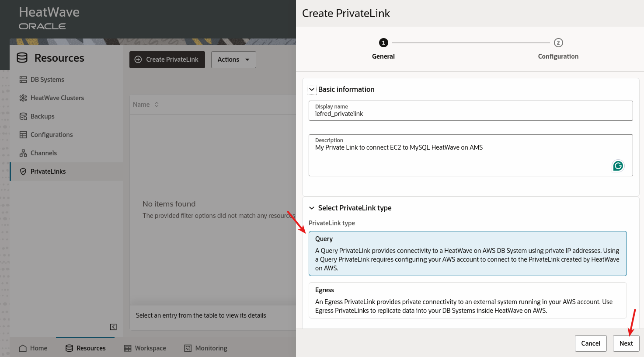The image size is (644, 357).
Task: Select the Query PrivateLink type
Action: tap(467, 253)
